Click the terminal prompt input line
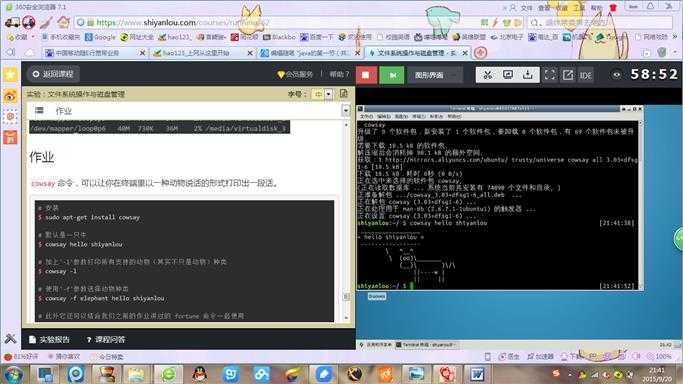The width and height of the screenshot is (683, 384). (496, 286)
